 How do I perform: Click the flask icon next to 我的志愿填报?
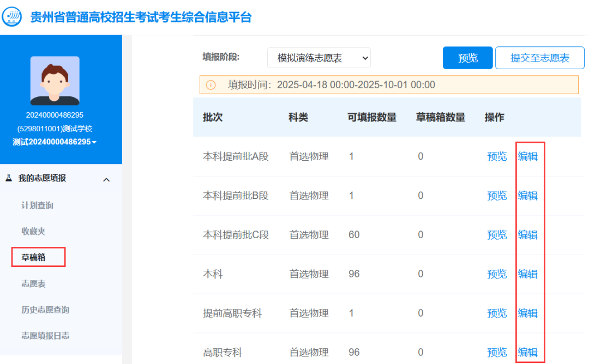tap(9, 178)
